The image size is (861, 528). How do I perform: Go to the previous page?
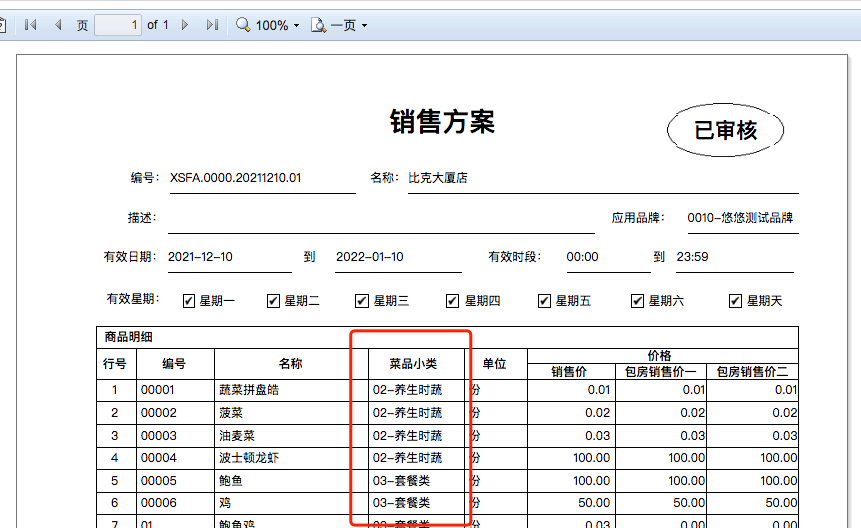point(57,25)
